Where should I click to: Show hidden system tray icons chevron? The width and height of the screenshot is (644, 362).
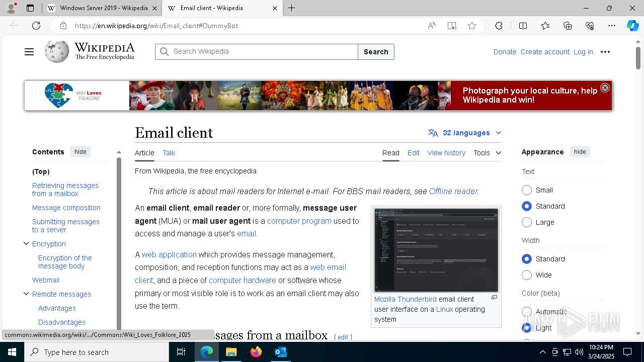pyautogui.click(x=542, y=352)
